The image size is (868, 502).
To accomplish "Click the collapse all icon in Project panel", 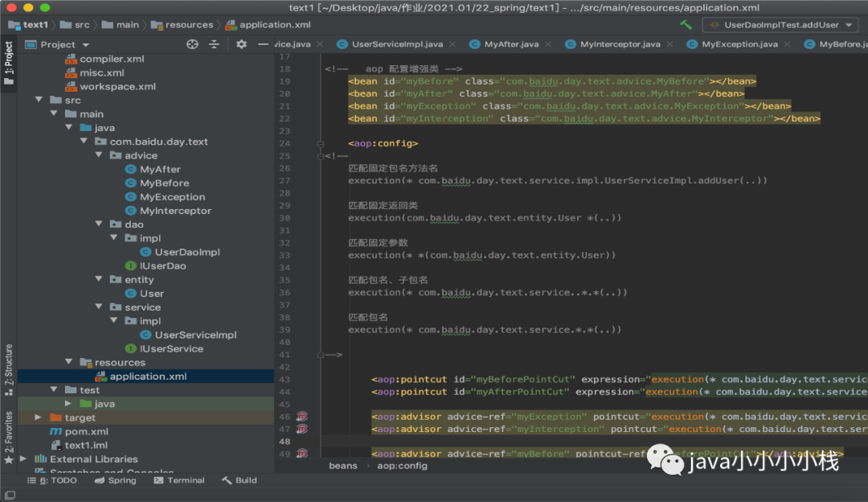I will (215, 44).
